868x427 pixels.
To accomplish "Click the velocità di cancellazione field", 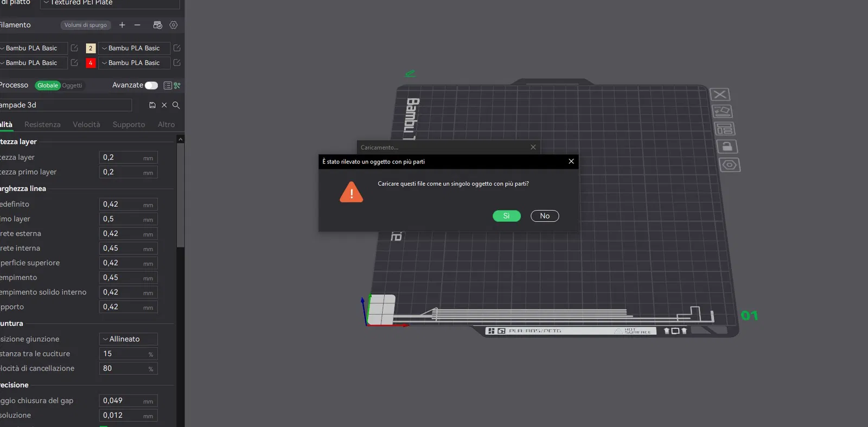I will pos(129,368).
